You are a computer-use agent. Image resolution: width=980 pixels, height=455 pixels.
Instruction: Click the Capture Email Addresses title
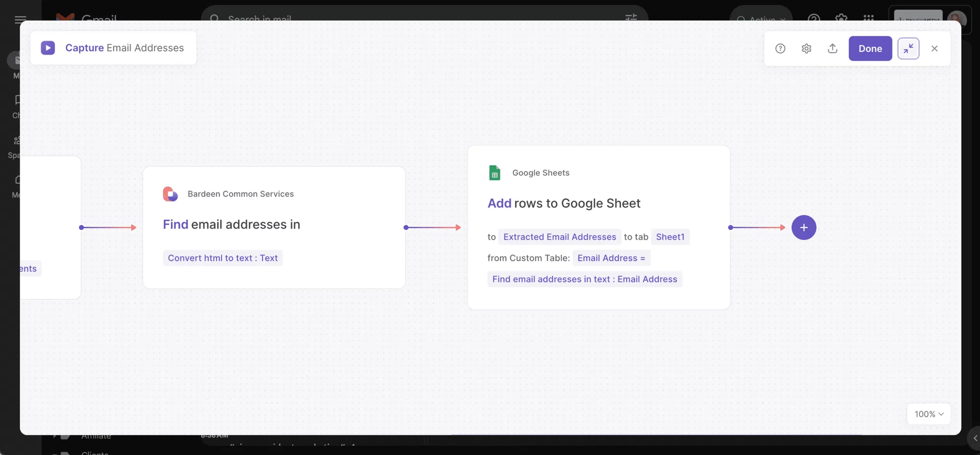[124, 48]
